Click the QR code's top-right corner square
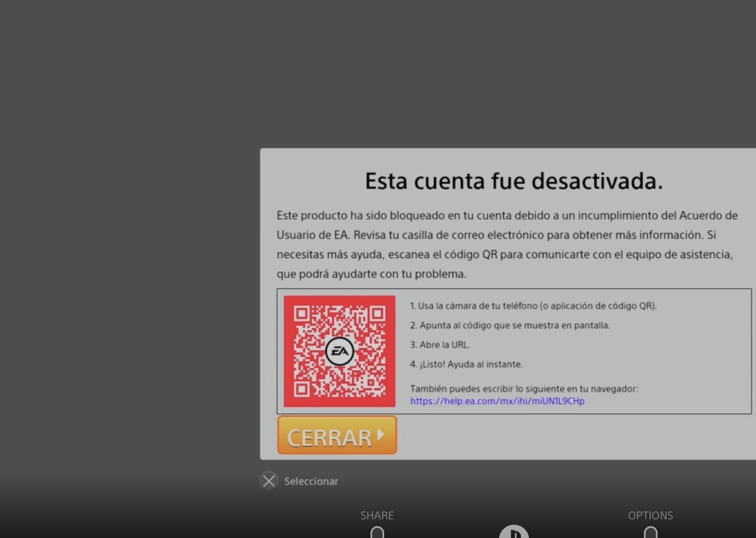The height and width of the screenshot is (538, 756). [377, 313]
